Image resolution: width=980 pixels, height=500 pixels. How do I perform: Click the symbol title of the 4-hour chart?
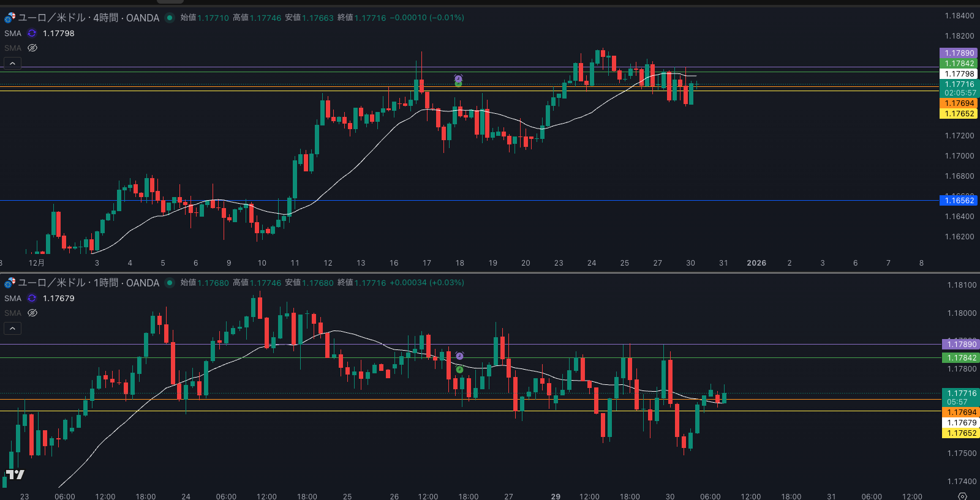click(x=89, y=18)
